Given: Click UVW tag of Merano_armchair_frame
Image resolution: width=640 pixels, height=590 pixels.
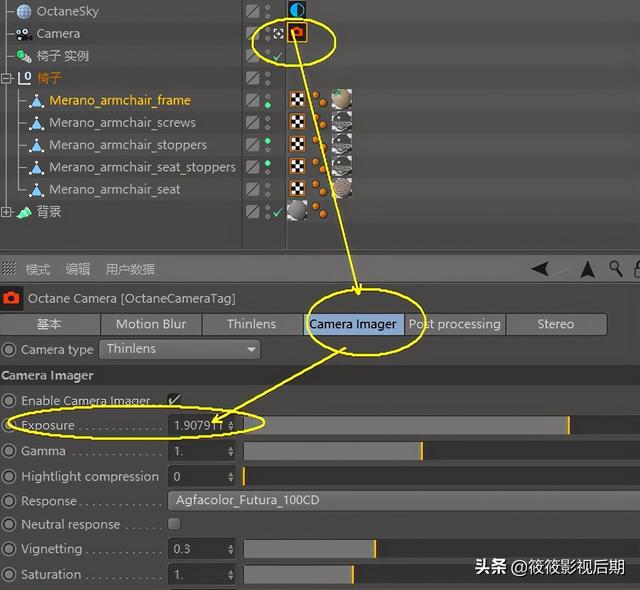Looking at the screenshot, I should [297, 100].
